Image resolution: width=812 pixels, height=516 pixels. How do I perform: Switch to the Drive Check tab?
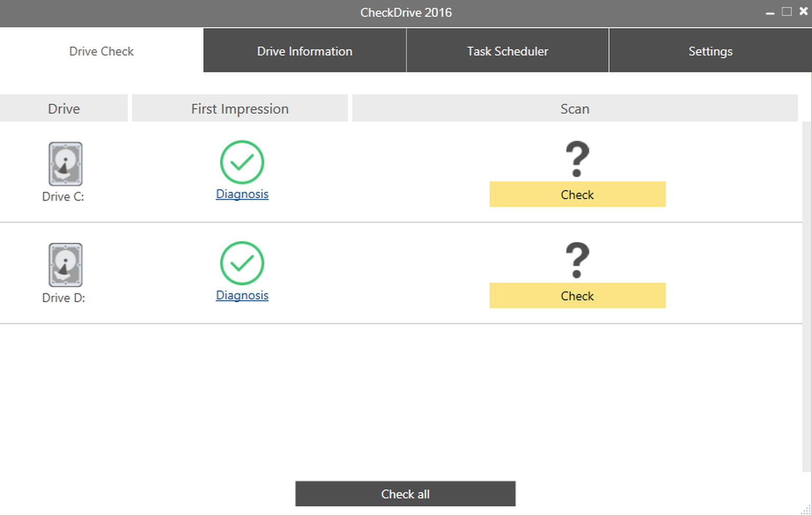pos(101,51)
